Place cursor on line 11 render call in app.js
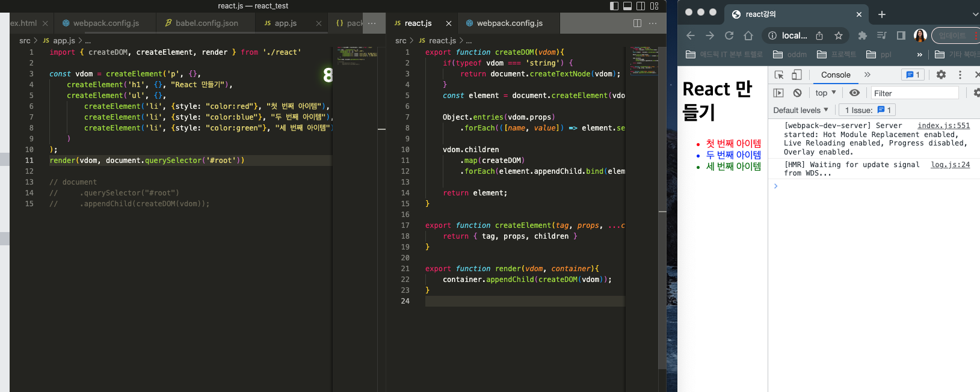Viewport: 980px width, 392px height. tap(147, 161)
